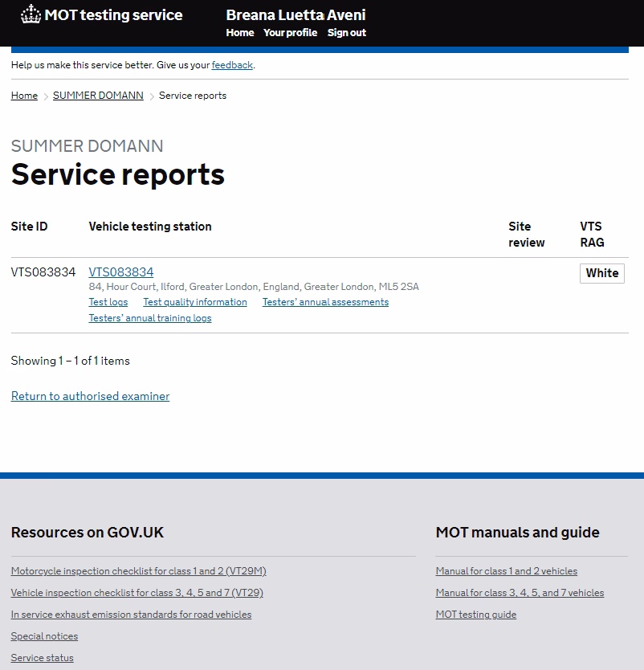
Task: Open the Motorcycle inspection checklist VT29M
Action: [x=139, y=570]
